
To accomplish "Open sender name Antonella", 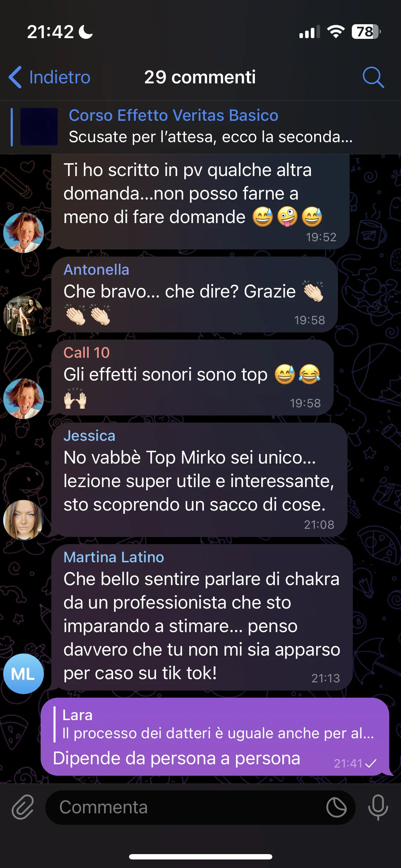I will 96,270.
